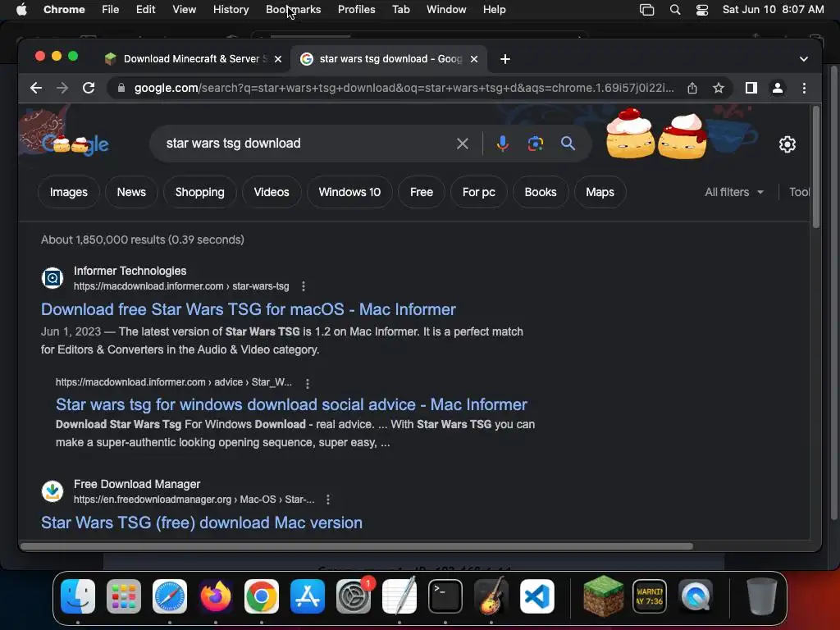Open the Trash in the Dock
The height and width of the screenshot is (630, 840).
(x=762, y=596)
